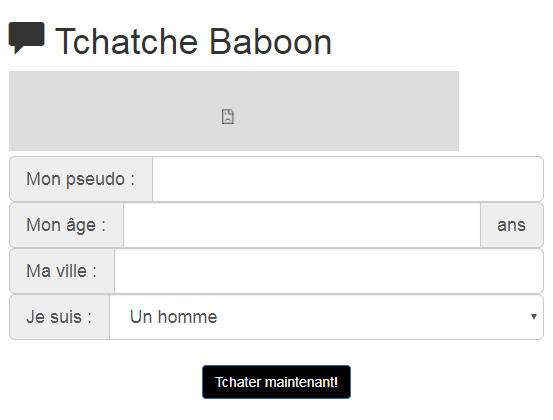Viewport: 553px width, 420px height.
Task: Click the 'Mon âge :' label
Action: point(66,225)
